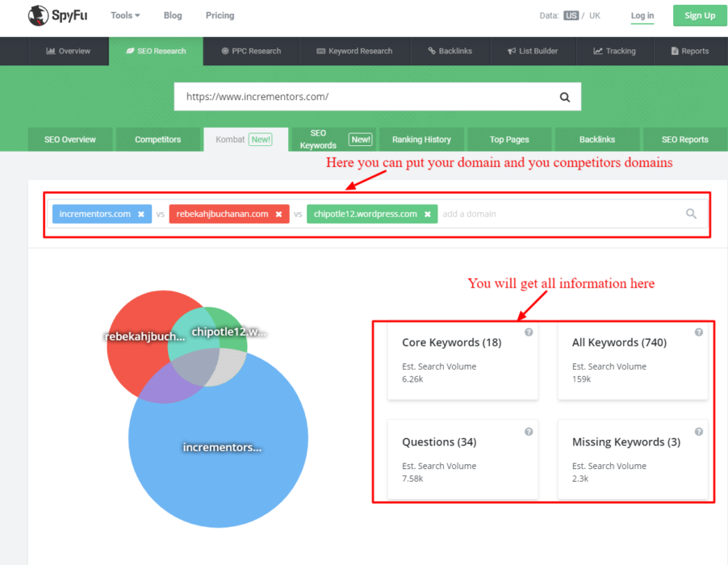Open the PPC Research tab
The height and width of the screenshot is (565, 728).
click(251, 51)
